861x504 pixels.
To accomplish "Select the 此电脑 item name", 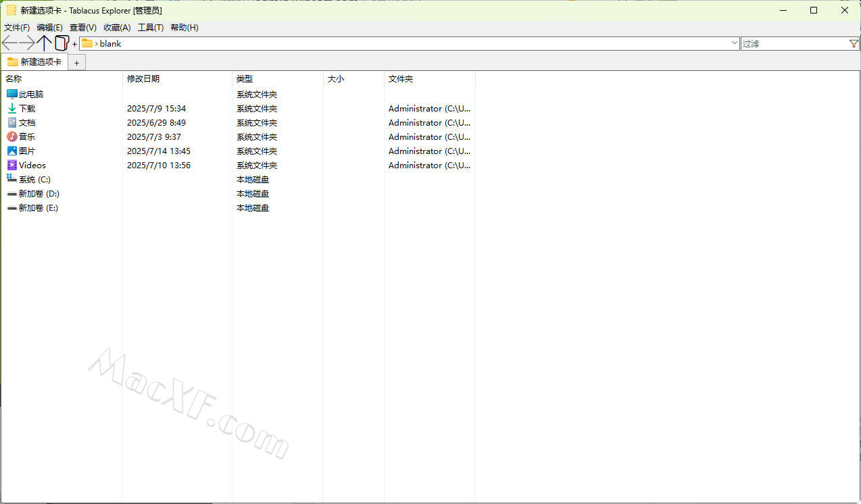I will [31, 95].
